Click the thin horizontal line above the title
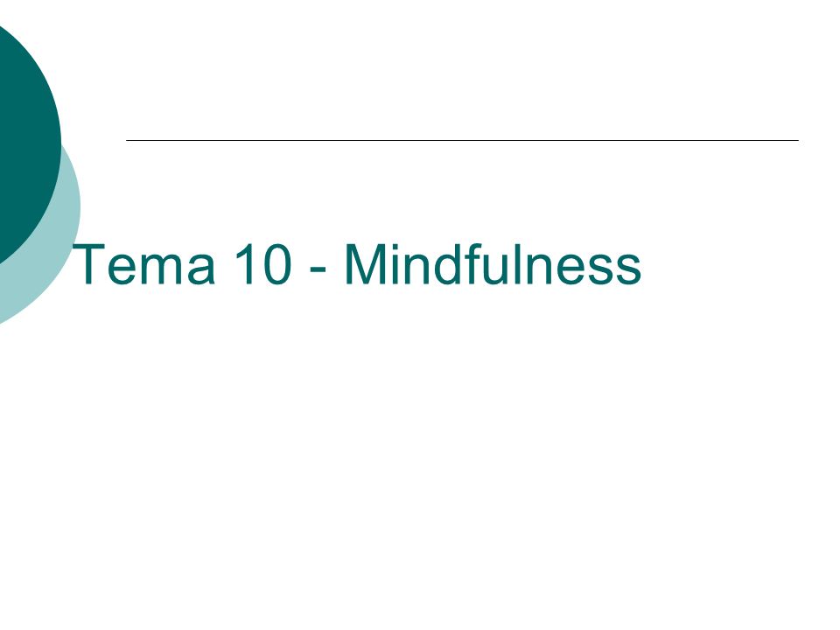 (462, 140)
